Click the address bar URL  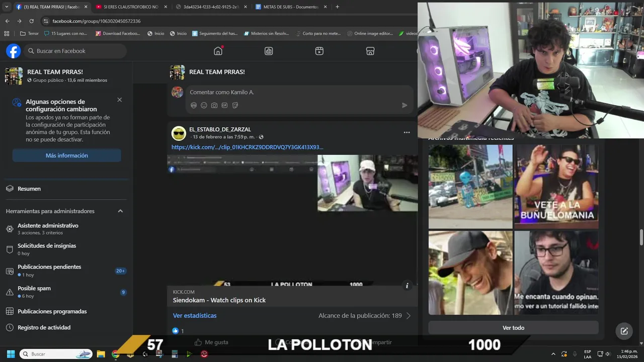pyautogui.click(x=97, y=21)
